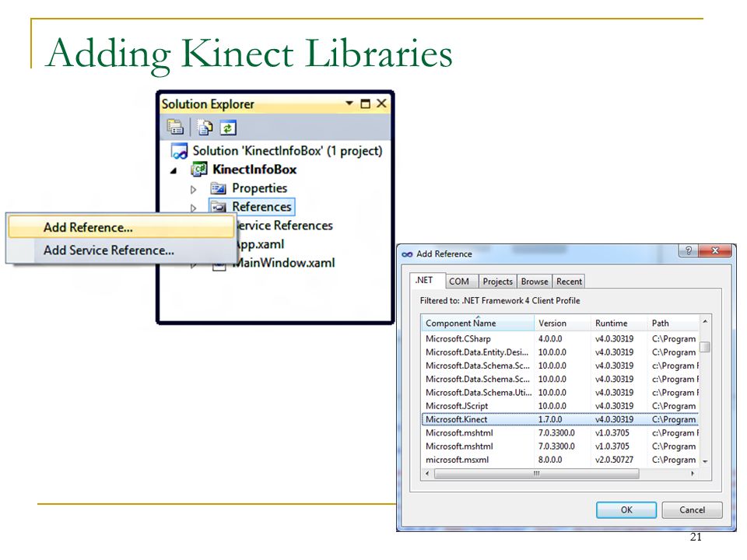
Task: Select the MainWindow.xaml file
Action: pyautogui.click(x=285, y=263)
